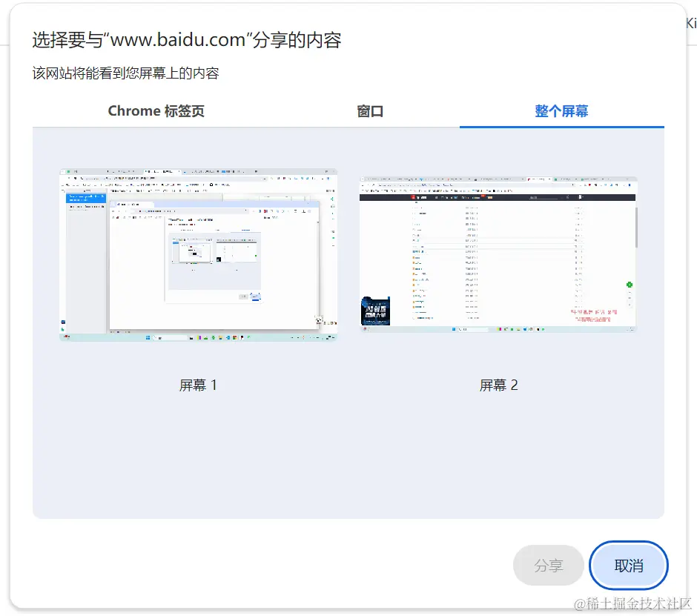
Task: Switch to the Chrome 标签页 tab
Action: (x=156, y=110)
